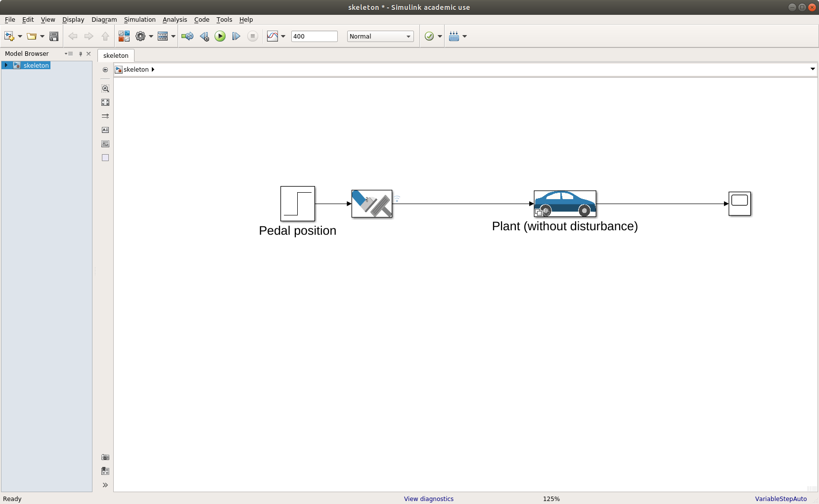
Task: Open the Model Explorer icon
Action: (x=163, y=36)
